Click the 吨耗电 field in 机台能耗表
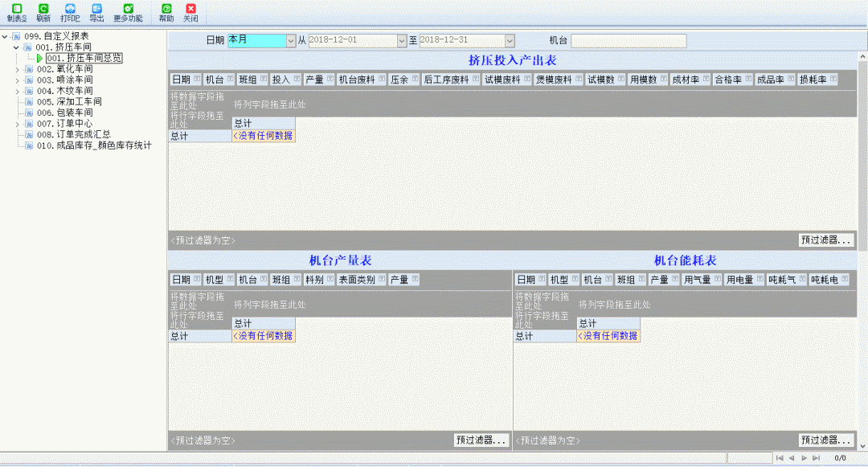Viewport: 868px width, 467px height. pos(825,280)
